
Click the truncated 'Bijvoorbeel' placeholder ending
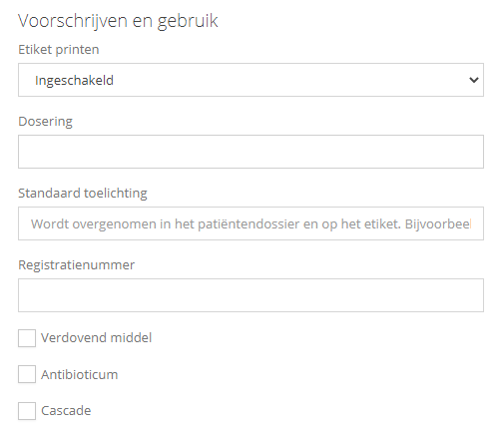438,223
